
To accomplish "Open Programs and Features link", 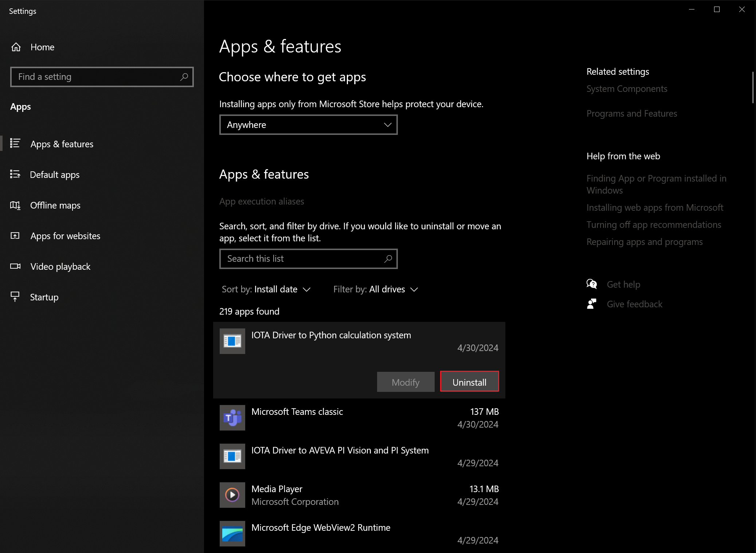I will pos(632,113).
